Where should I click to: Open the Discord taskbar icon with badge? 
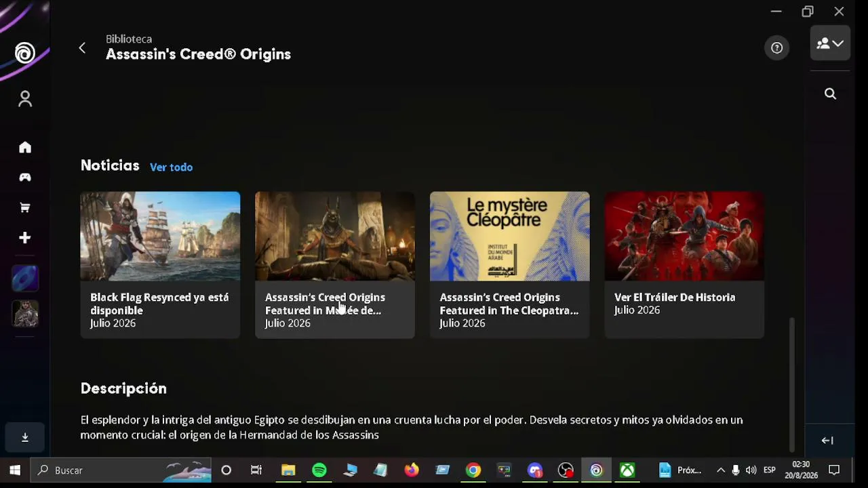(535, 470)
